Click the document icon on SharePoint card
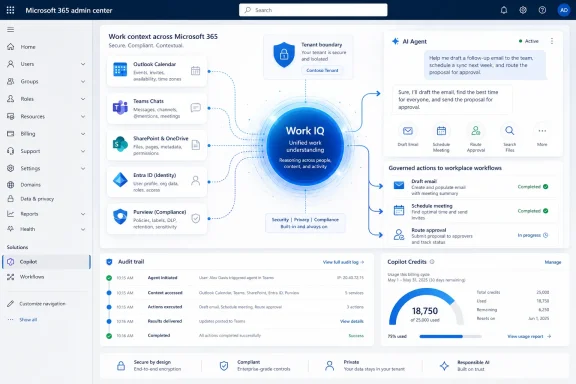The height and width of the screenshot is (384, 576). point(196,145)
